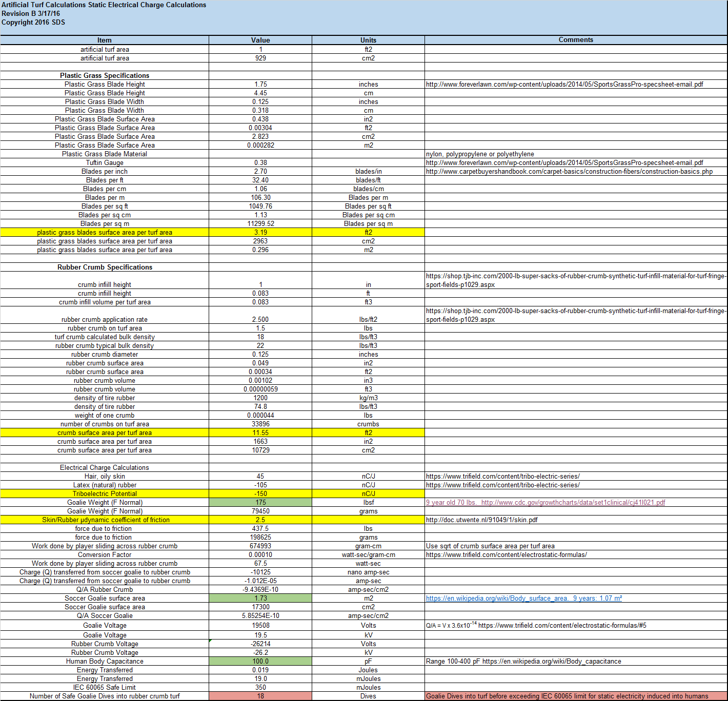Select the Human Body Capacitance 100.0 cell
728x701 pixels.
pos(260,661)
